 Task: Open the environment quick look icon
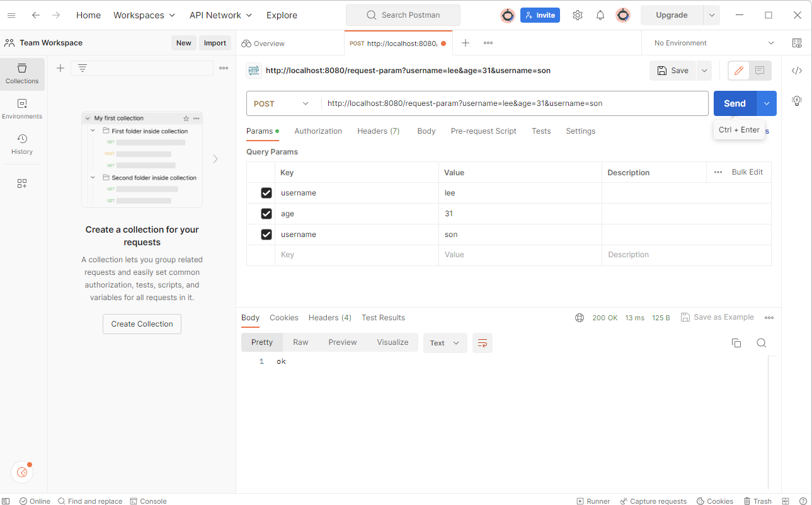pyautogui.click(x=797, y=43)
